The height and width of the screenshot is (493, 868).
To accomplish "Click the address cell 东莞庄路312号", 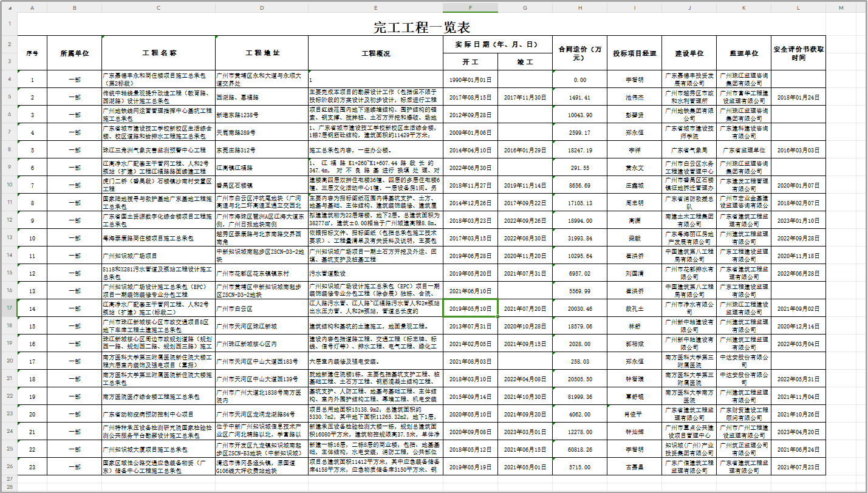I will (x=262, y=149).
